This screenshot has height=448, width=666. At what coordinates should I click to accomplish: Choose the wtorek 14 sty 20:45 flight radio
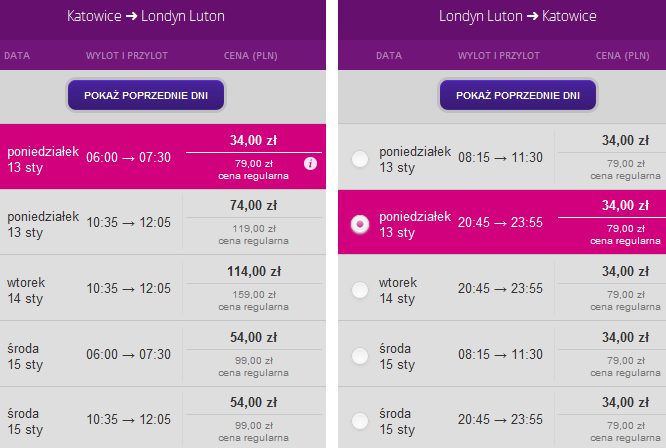click(359, 290)
